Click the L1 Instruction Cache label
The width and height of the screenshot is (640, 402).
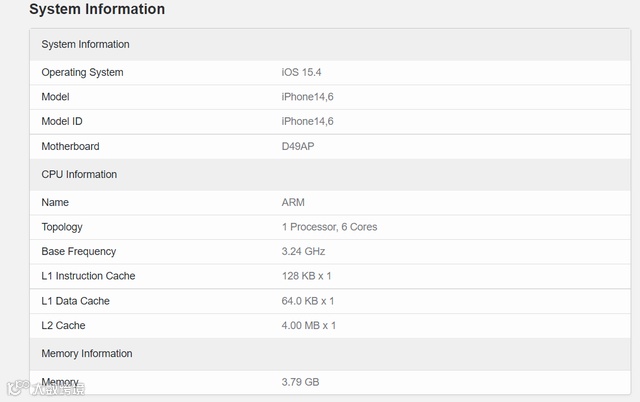point(88,276)
